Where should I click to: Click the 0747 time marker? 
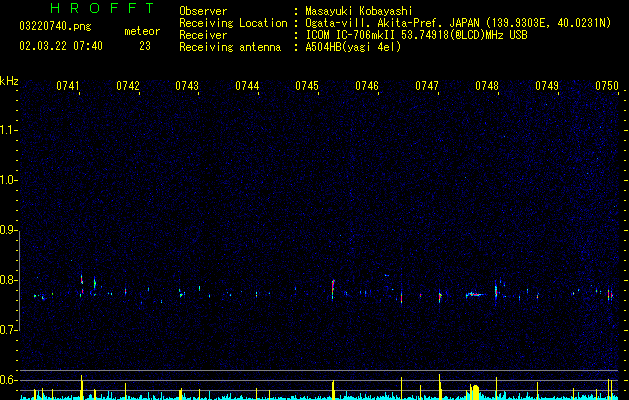(x=427, y=86)
